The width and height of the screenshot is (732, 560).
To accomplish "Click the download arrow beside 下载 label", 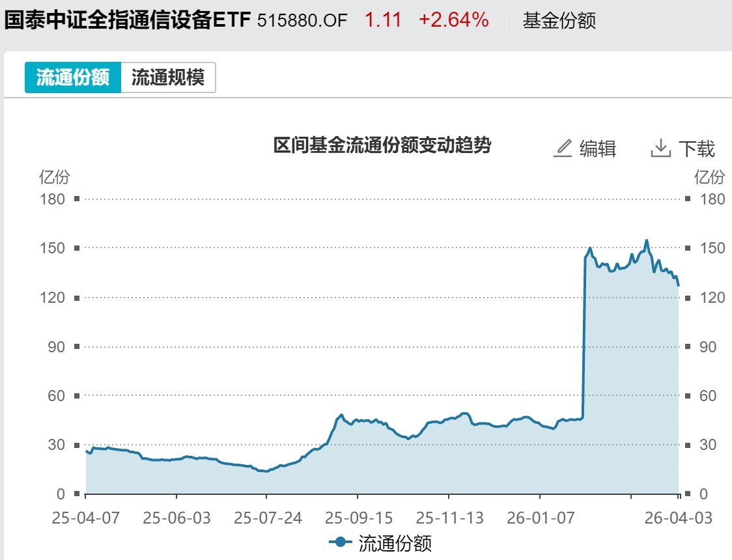I will [662, 148].
